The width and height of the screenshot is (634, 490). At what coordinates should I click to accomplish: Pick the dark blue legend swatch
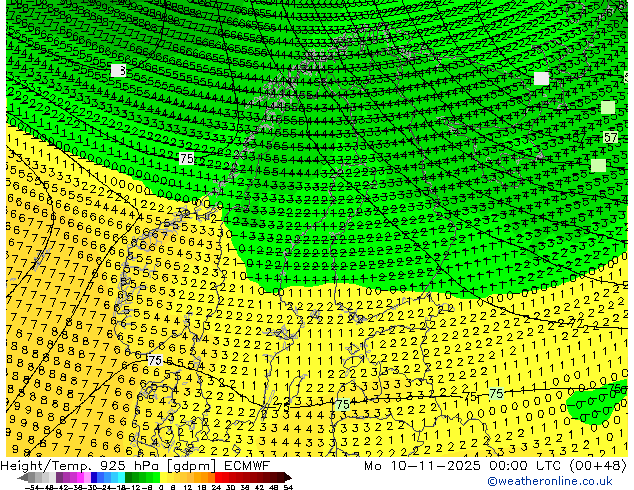94,478
